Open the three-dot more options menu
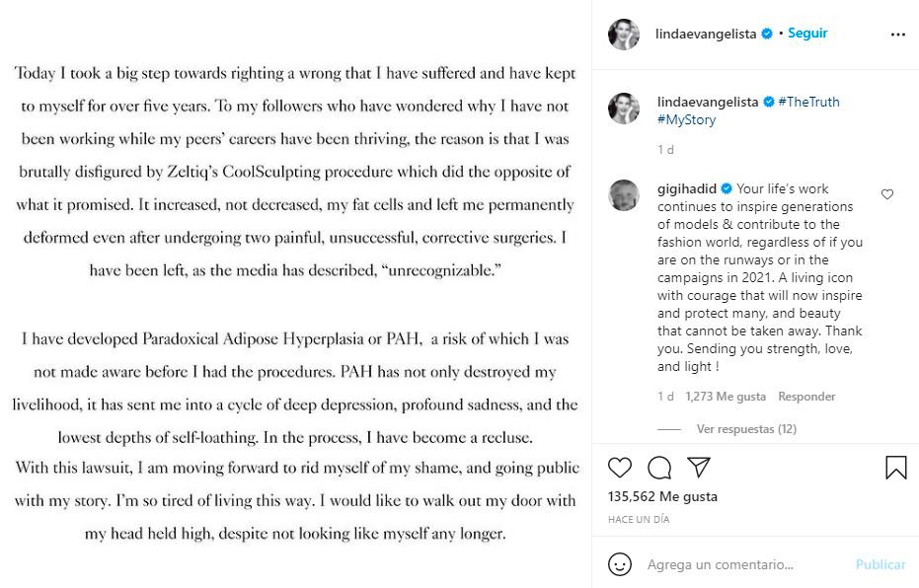This screenshot has height=588, width=919. [x=897, y=35]
